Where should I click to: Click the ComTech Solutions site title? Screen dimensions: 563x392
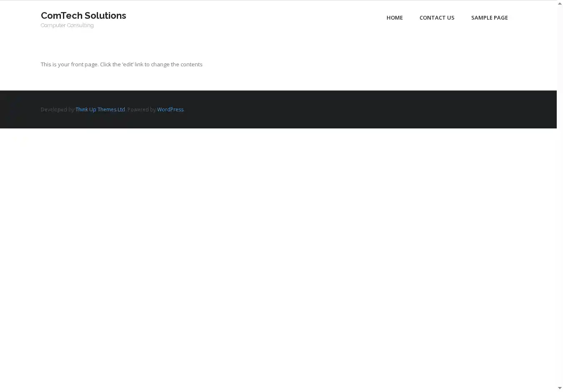[83, 15]
